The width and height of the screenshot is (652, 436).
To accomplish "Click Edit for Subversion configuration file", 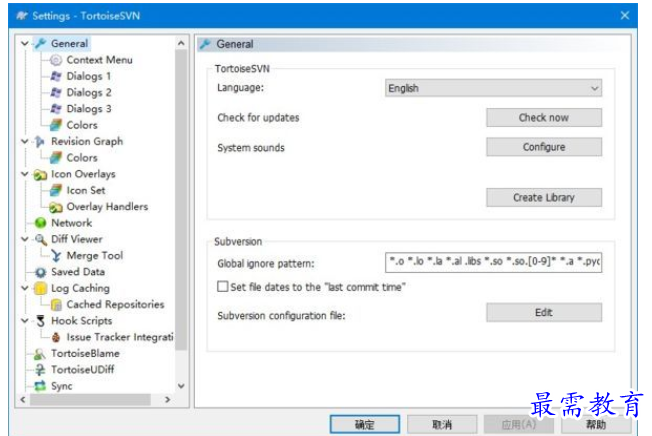I will tap(544, 313).
